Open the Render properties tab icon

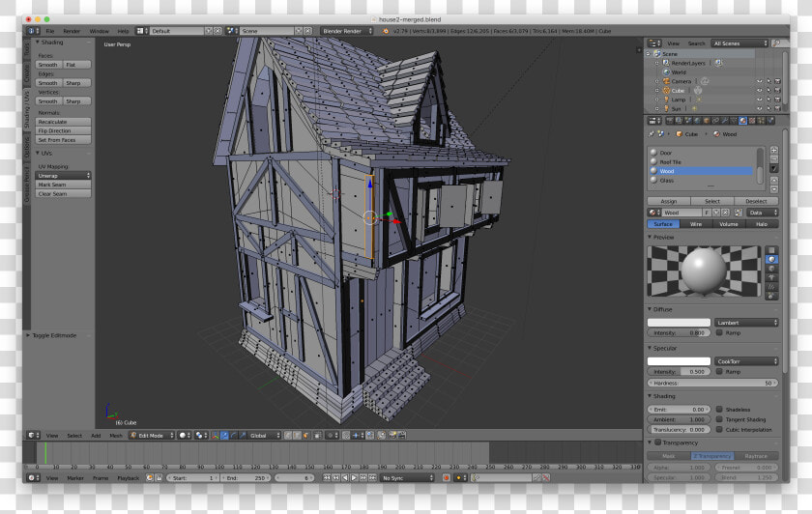(670, 121)
